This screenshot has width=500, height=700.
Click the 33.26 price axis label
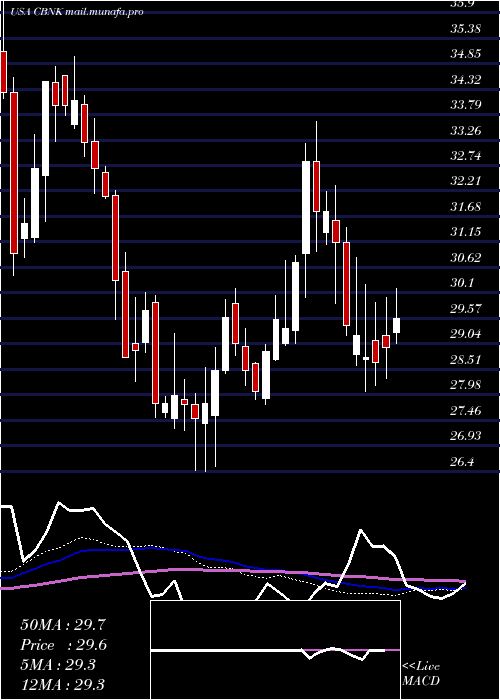[x=466, y=131]
